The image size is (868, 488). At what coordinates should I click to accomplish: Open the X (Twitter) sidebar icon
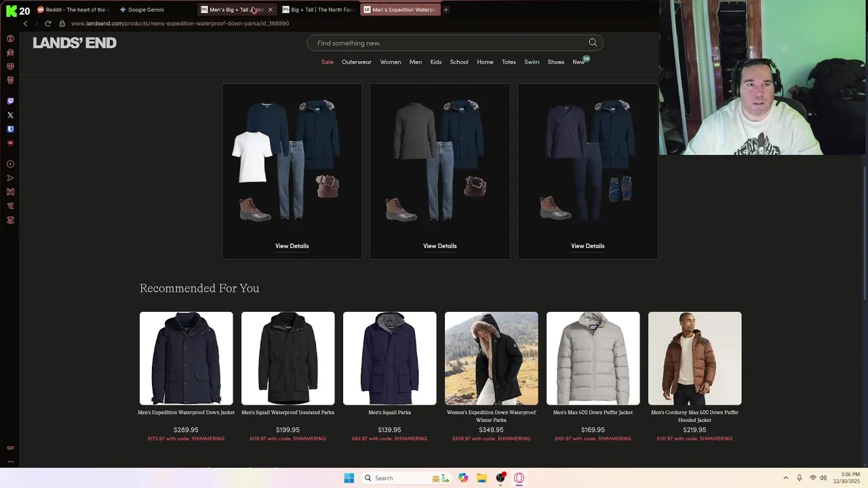click(x=10, y=115)
